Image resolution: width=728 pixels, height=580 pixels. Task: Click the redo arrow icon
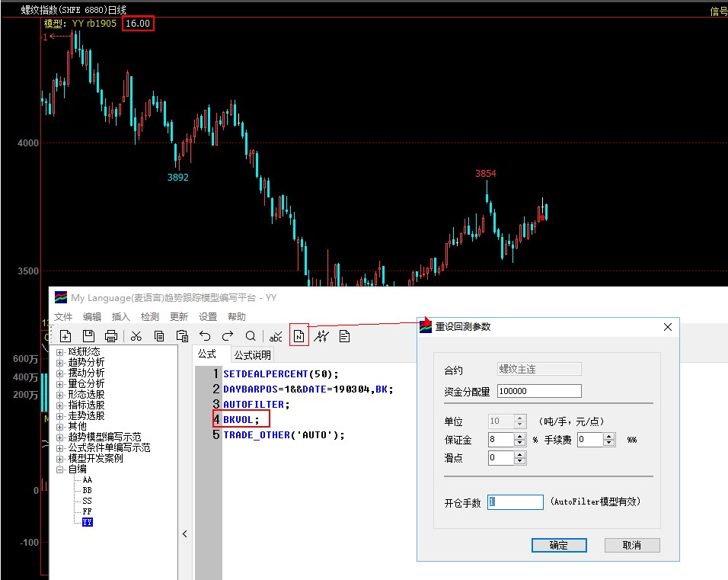[x=228, y=336]
